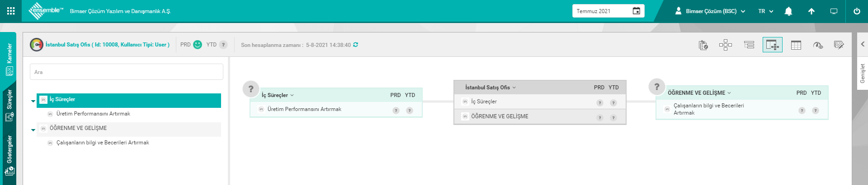This screenshot has width=868, height=185.
Task: Click the Genişlet panel collapse chevron
Action: coord(863,44)
